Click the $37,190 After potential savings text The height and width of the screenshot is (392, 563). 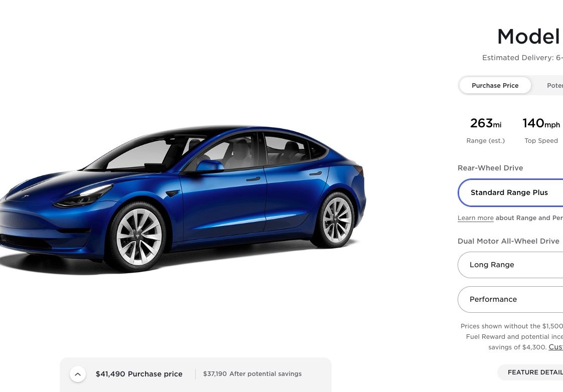[x=252, y=374]
